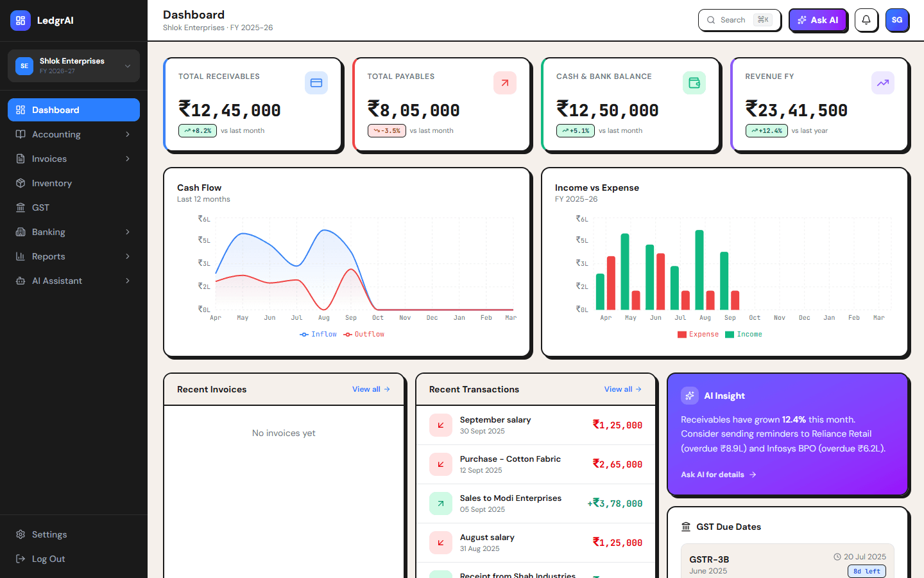Click the Search field
The image size is (924, 578).
point(739,20)
